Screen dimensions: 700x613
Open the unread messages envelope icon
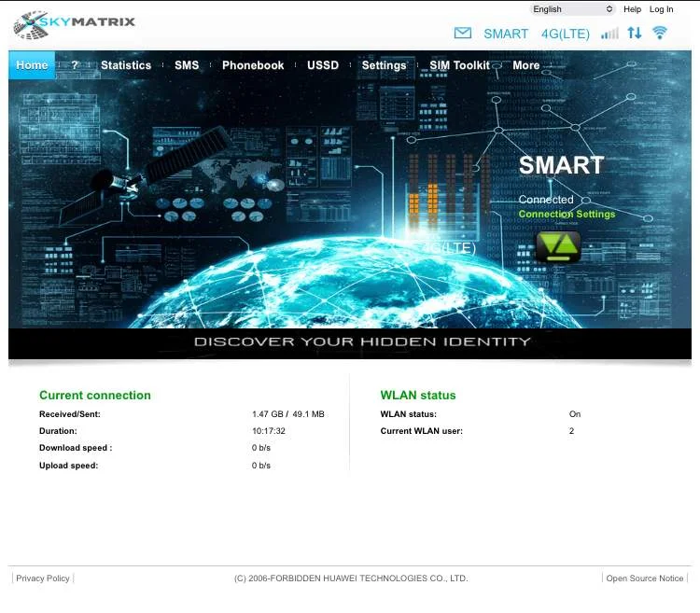click(x=463, y=33)
